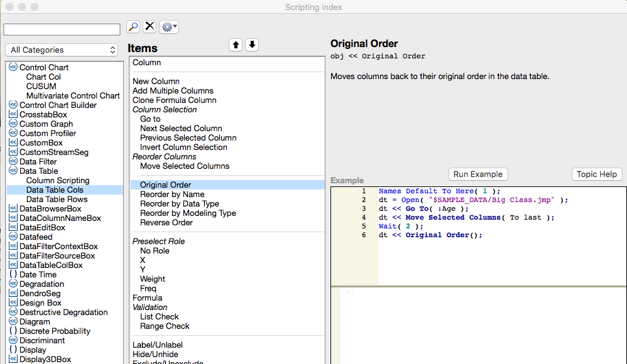Screen dimensions: 627x364
Task: Select Data Table Rows in the tree
Action: [x=57, y=199]
